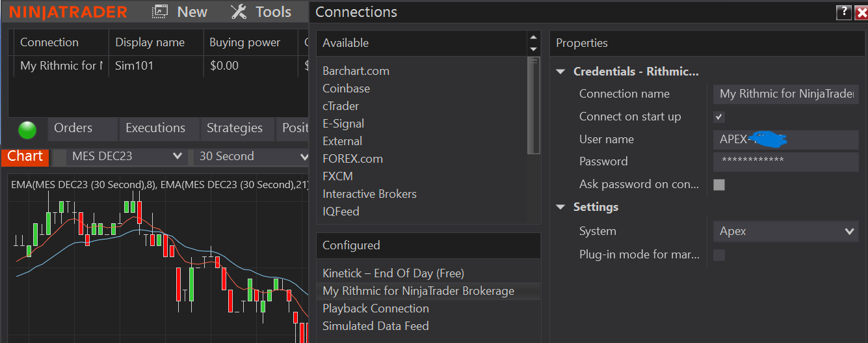Enable Ask password on connect checkbox
The width and height of the screenshot is (868, 343).
(x=718, y=185)
